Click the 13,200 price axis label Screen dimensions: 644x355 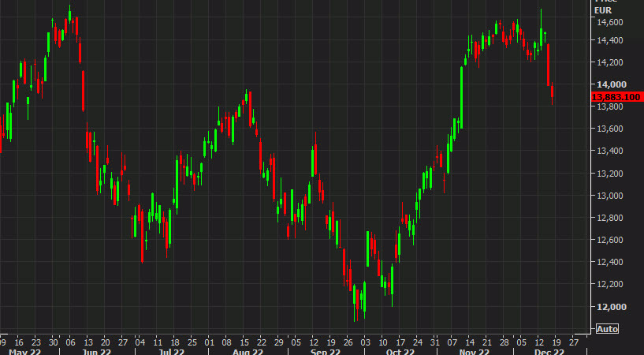click(x=609, y=174)
